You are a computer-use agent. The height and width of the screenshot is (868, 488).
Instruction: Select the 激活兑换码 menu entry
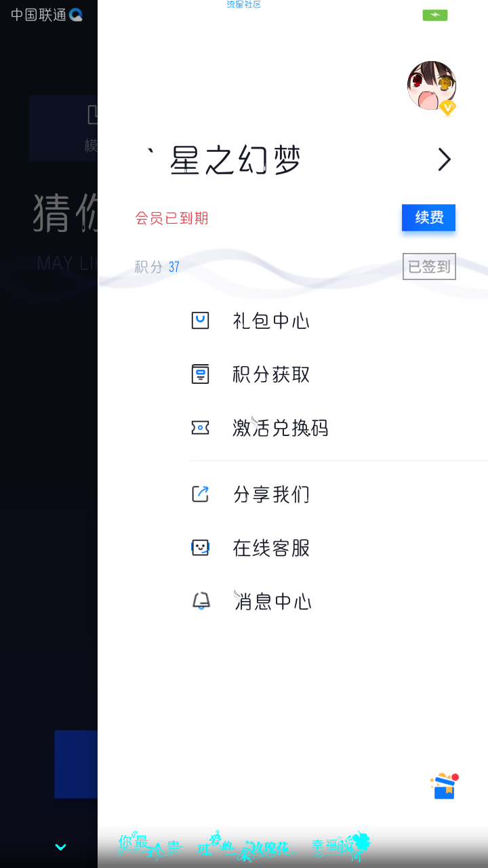click(x=281, y=428)
